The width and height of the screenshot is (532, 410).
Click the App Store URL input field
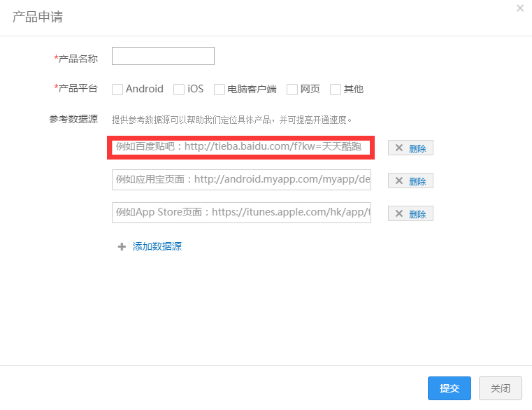(x=241, y=212)
